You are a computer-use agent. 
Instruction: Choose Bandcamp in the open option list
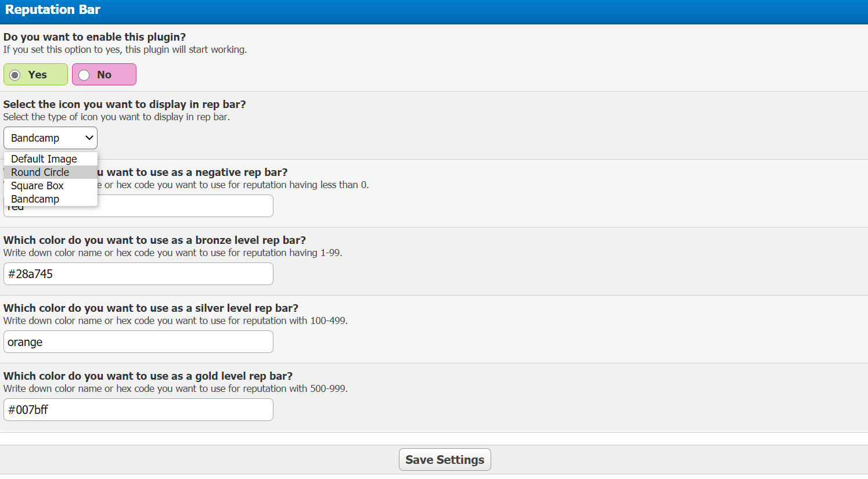click(35, 199)
